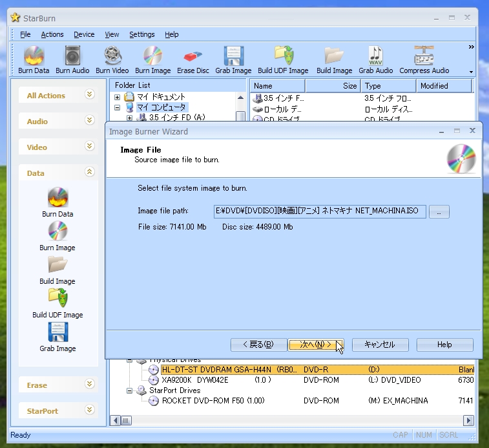Expand the マイ ドキュメント tree node
The height and width of the screenshot is (448, 489).
point(118,97)
